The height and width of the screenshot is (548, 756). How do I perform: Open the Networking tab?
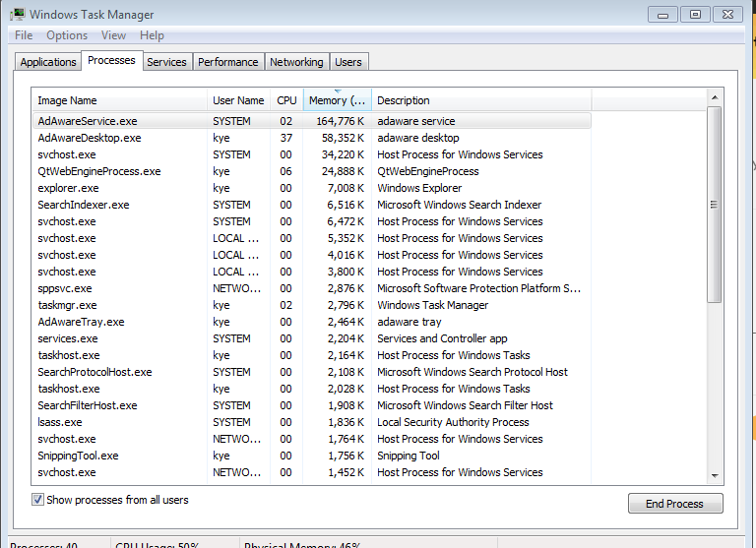coord(296,62)
